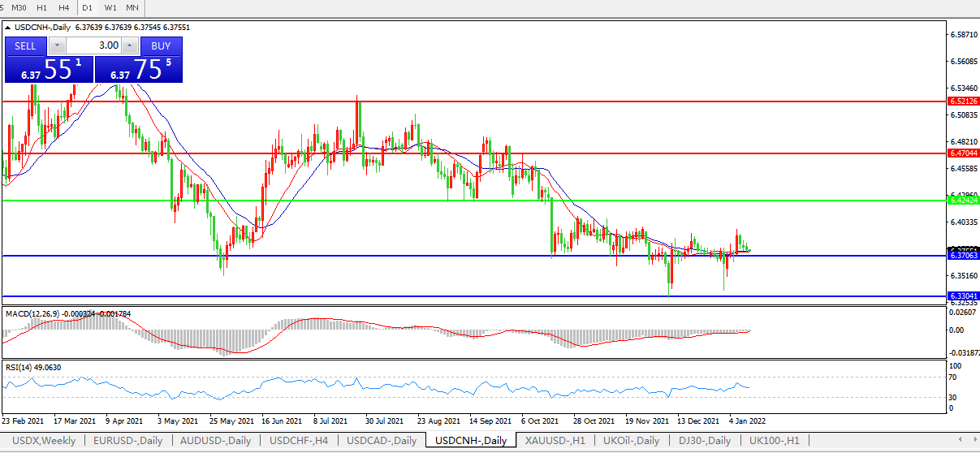Switch chart to W1 weekly timeframe

tap(110, 7)
